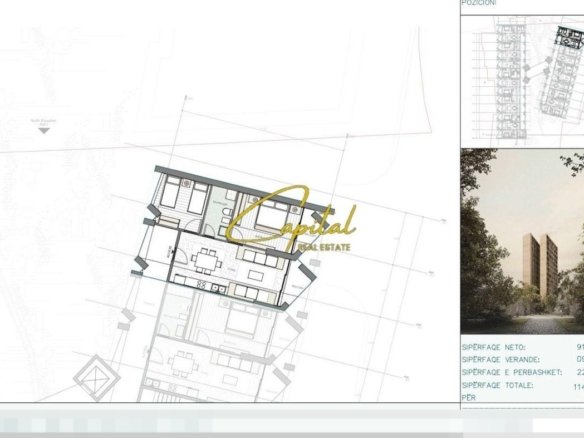Click the diamond elevator shaft symbol

[96, 377]
